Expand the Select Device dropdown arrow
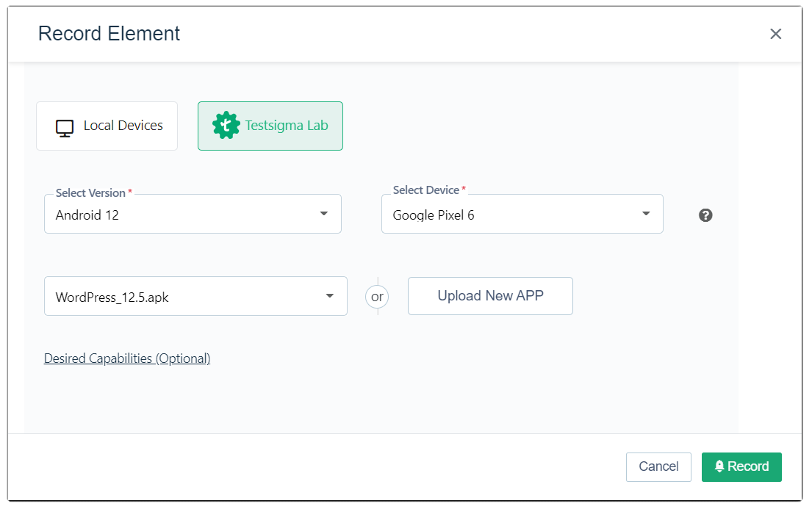 point(646,214)
